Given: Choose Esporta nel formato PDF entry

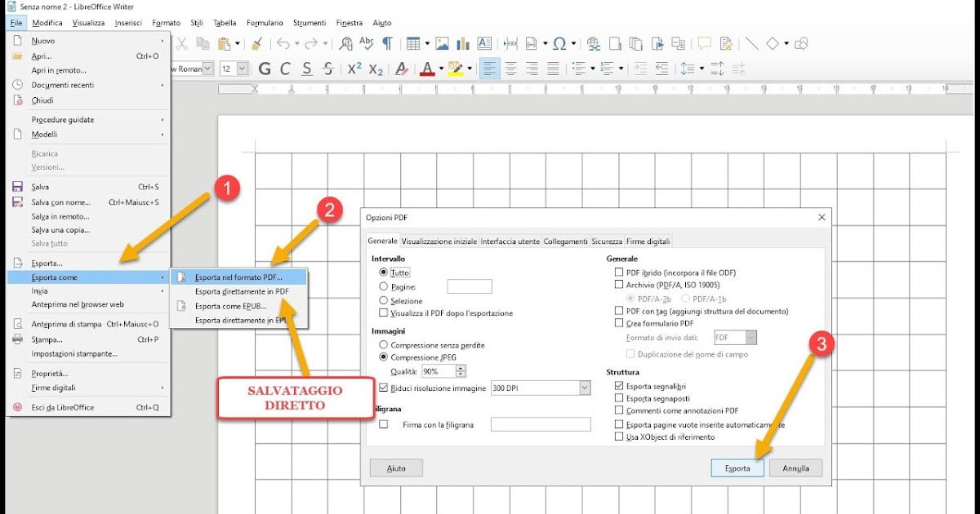Looking at the screenshot, I should pos(238,277).
